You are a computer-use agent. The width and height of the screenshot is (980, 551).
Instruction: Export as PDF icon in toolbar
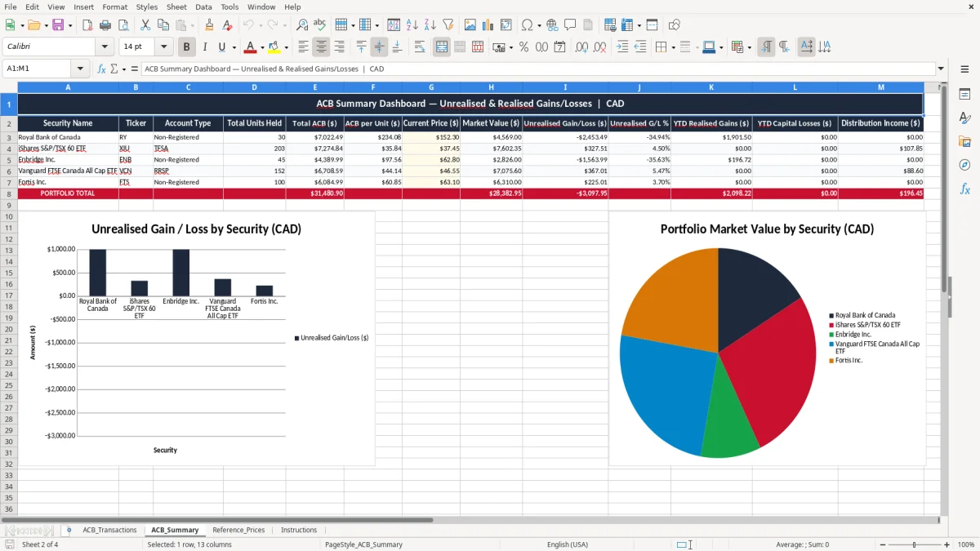pyautogui.click(x=87, y=25)
